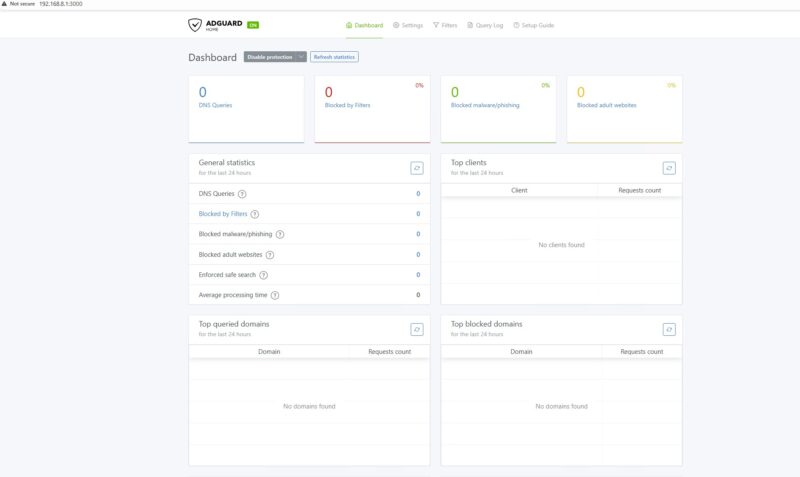Click the browser address bar URL

[62, 4]
